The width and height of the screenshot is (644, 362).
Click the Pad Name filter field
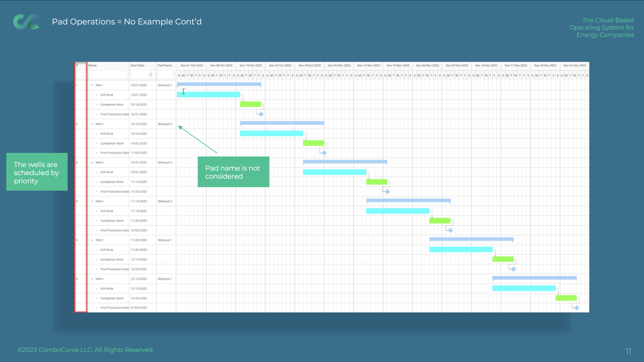166,74
